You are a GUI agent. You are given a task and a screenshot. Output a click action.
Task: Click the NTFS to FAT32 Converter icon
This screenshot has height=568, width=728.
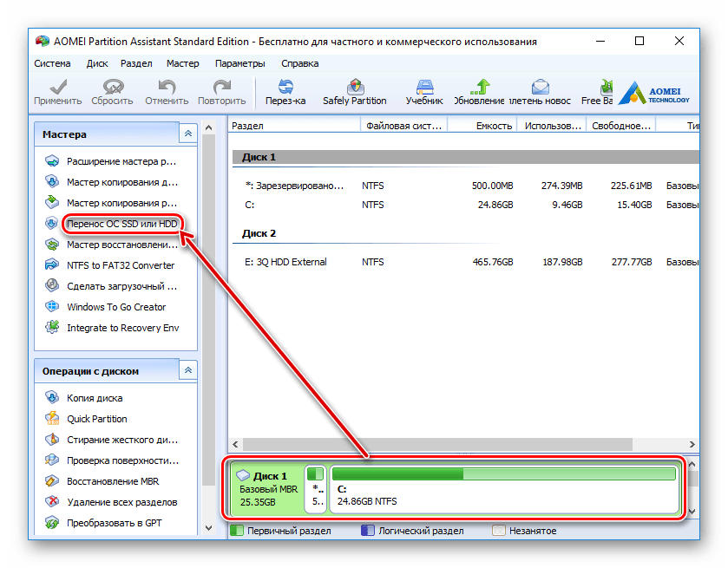click(x=51, y=265)
